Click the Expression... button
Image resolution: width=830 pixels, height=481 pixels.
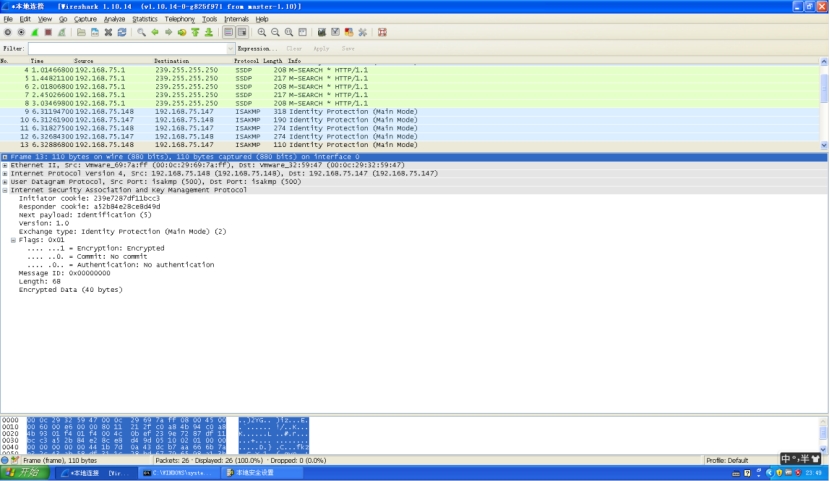[x=257, y=48]
